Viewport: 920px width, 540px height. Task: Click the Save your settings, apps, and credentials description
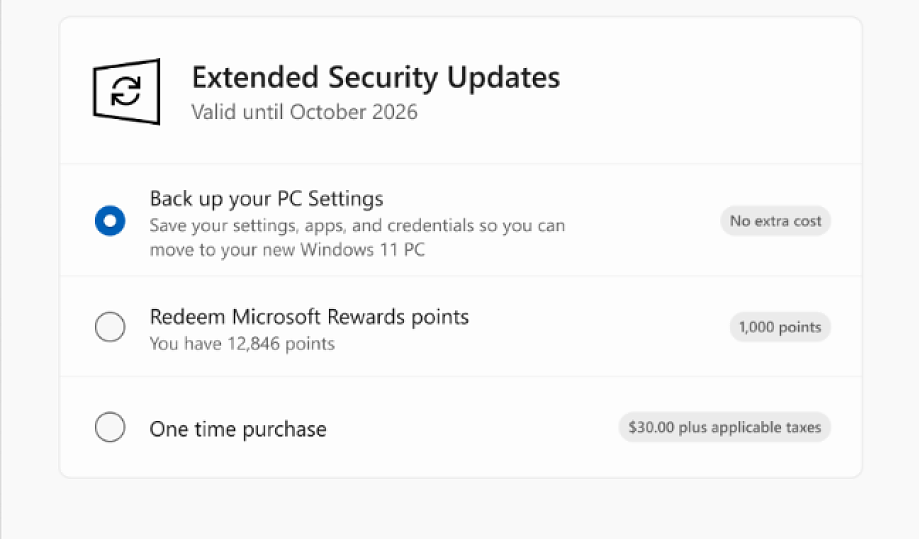pyautogui.click(x=357, y=226)
